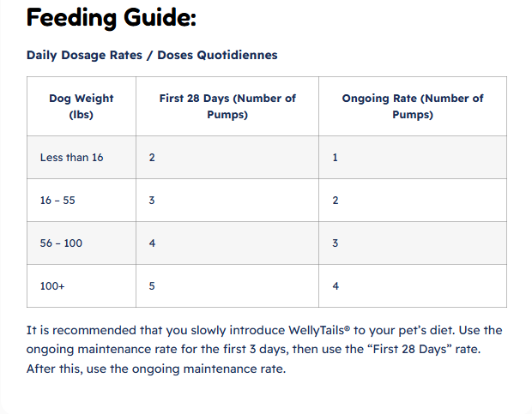Click the First 28 Days column header
This screenshot has height=414, width=532.
point(227,106)
